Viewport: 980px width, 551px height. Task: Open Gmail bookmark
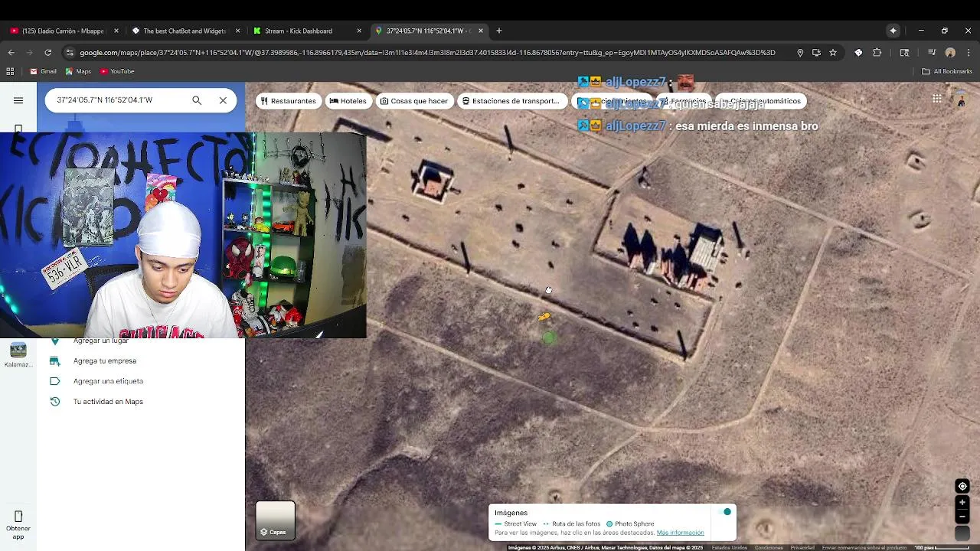tap(44, 71)
